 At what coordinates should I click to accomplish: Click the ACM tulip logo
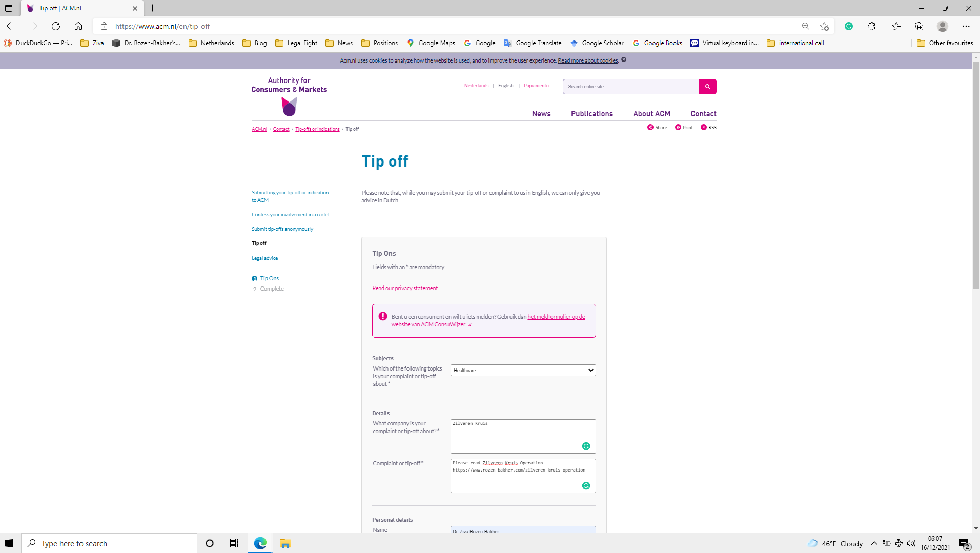289,107
